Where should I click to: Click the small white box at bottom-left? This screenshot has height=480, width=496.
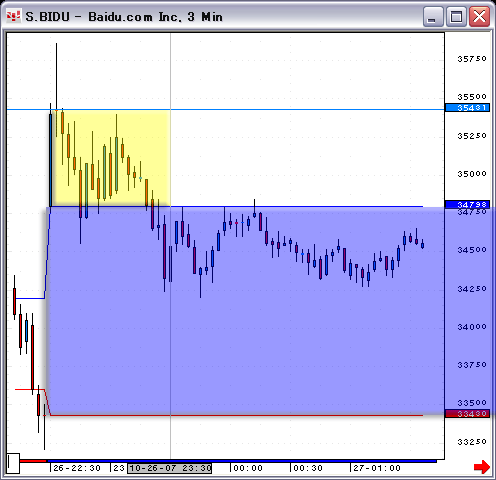coord(13,463)
